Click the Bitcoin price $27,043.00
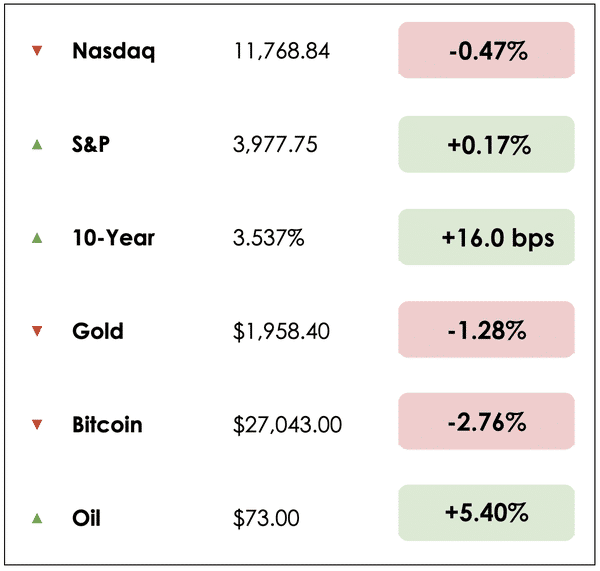This screenshot has width=600, height=571. click(287, 425)
